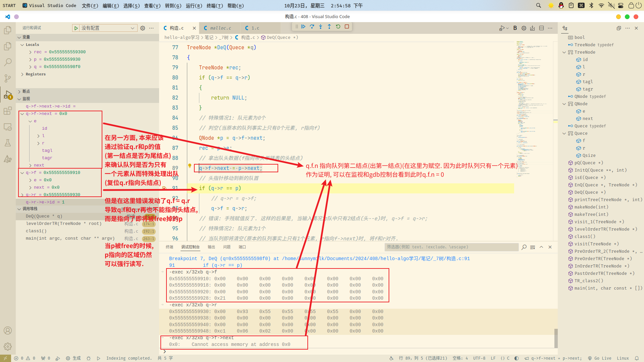Open the 输出 output tab

(211, 247)
